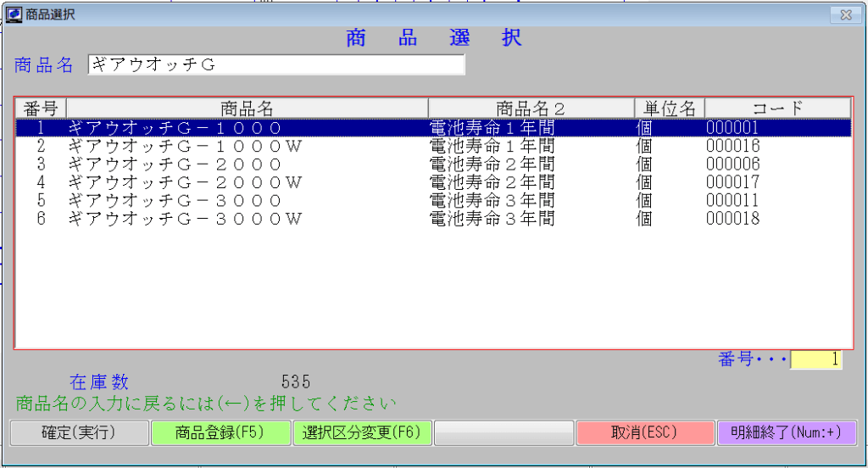868x468 pixels.
Task: Click the コード column header
Action: pyautogui.click(x=777, y=108)
